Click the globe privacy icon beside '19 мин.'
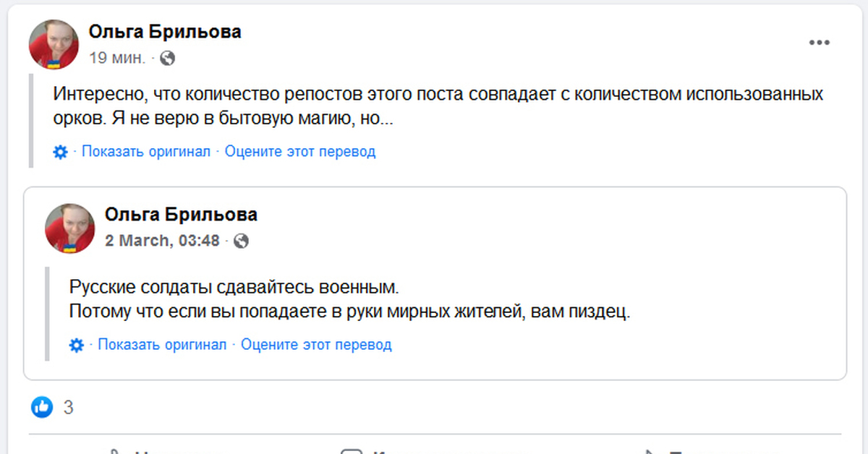Viewport: 868px width, 454px height. tap(167, 58)
